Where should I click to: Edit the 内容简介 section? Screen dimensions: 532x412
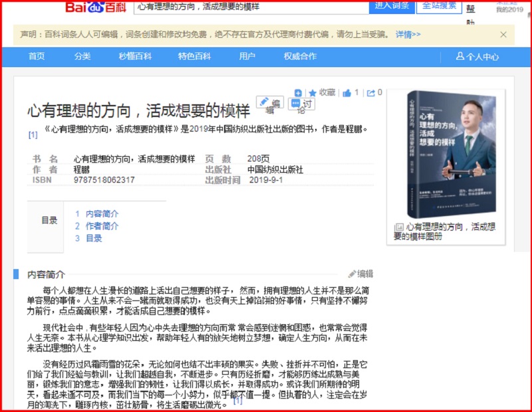[360, 274]
